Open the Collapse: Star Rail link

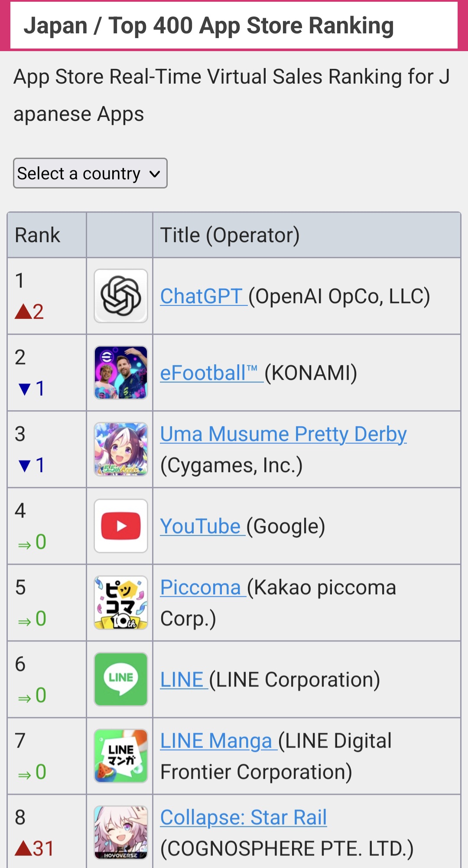click(x=244, y=817)
